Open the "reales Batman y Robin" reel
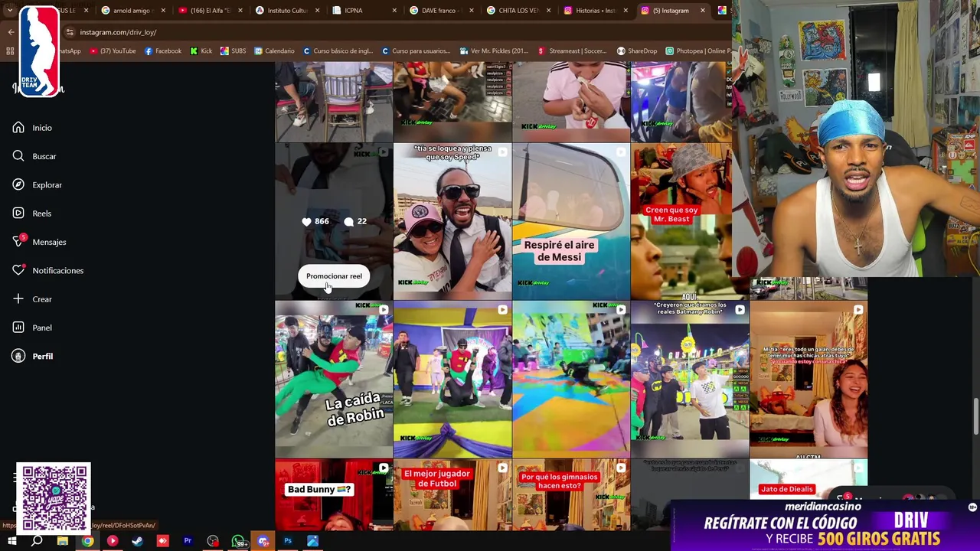The height and width of the screenshot is (551, 980). [x=690, y=379]
